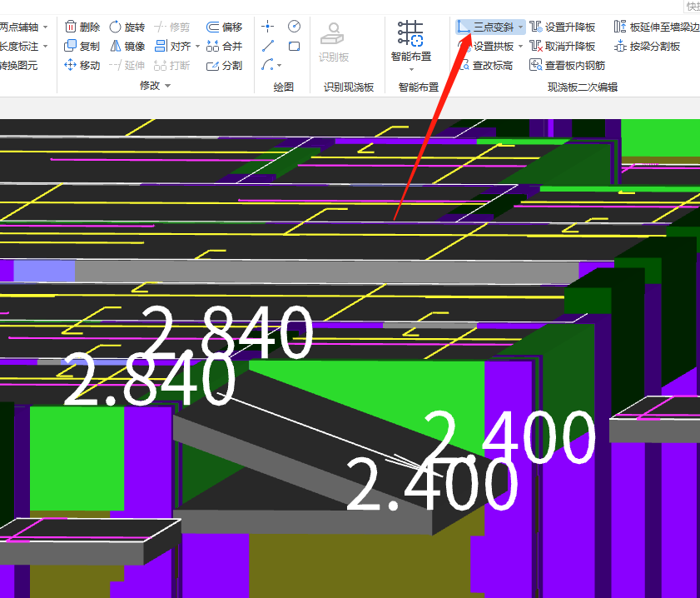This screenshot has width=700, height=598.
Task: Open the arc tool dropdown arrow
Action: tap(279, 66)
